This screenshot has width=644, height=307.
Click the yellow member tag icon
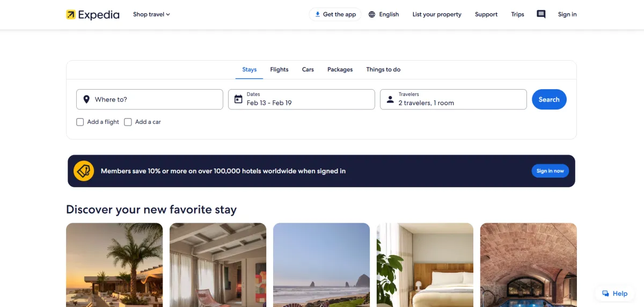[x=84, y=171]
